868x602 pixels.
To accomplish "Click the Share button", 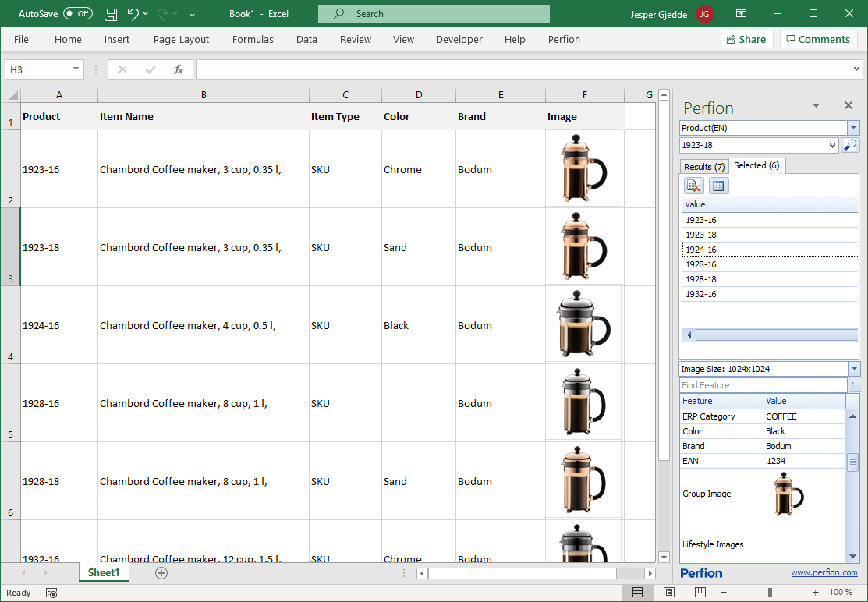I will 746,40.
